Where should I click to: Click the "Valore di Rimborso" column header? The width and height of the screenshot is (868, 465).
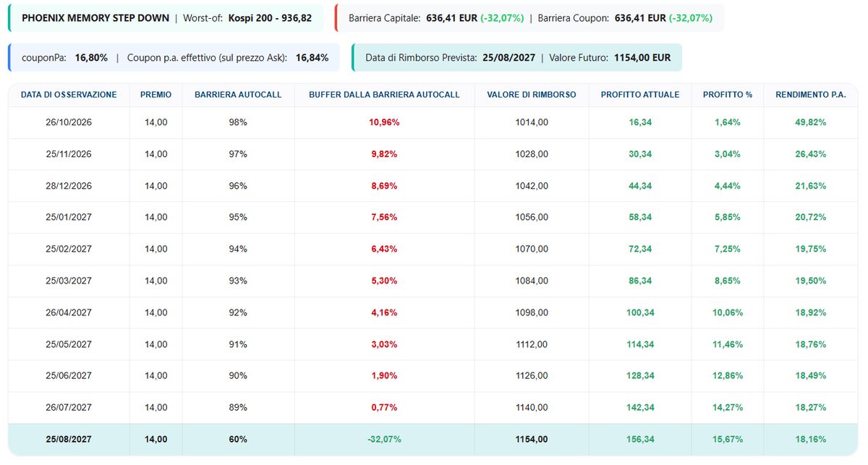click(532, 95)
